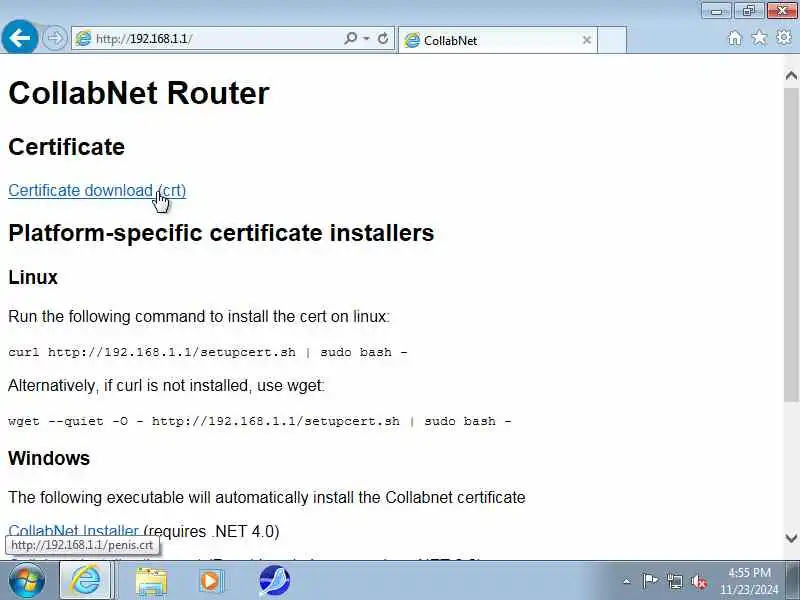Go back using the browser back arrow
The height and width of the screenshot is (600, 800).
point(19,38)
